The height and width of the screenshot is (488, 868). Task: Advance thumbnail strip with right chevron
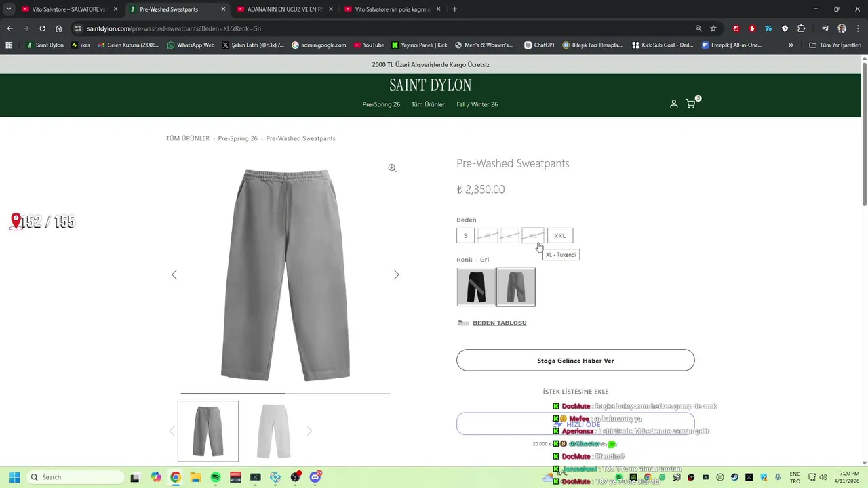point(309,431)
